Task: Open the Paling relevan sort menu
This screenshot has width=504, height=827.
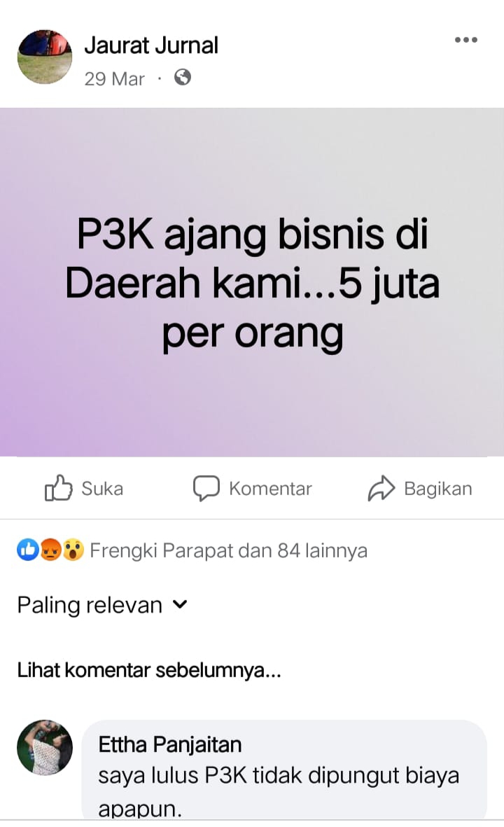Action: [102, 605]
